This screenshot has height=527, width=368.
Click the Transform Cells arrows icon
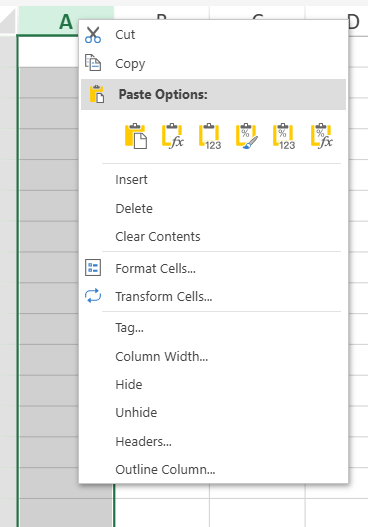click(x=93, y=296)
